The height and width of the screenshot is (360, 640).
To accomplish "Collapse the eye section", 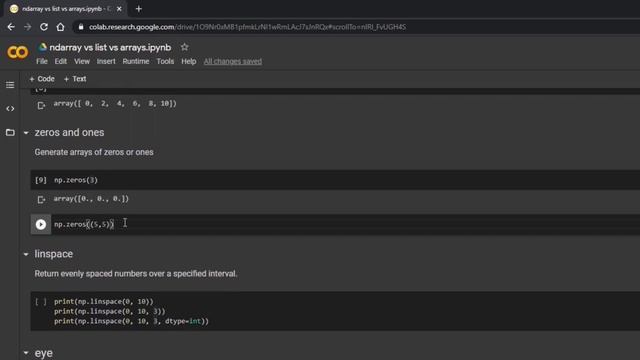I will [x=26, y=353].
